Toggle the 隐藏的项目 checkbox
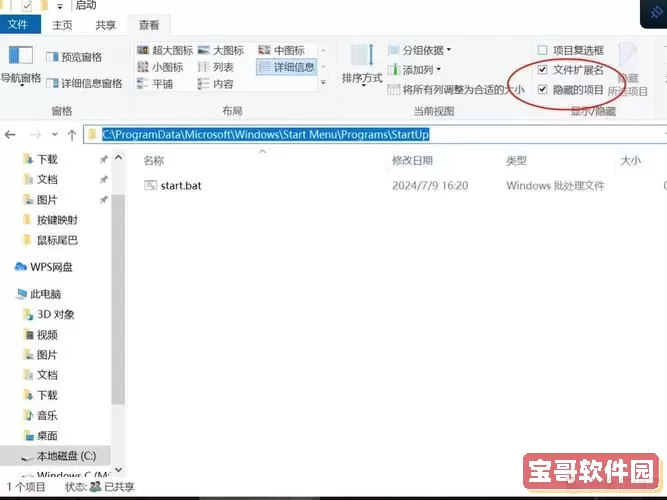The height and width of the screenshot is (500, 667). [571, 89]
